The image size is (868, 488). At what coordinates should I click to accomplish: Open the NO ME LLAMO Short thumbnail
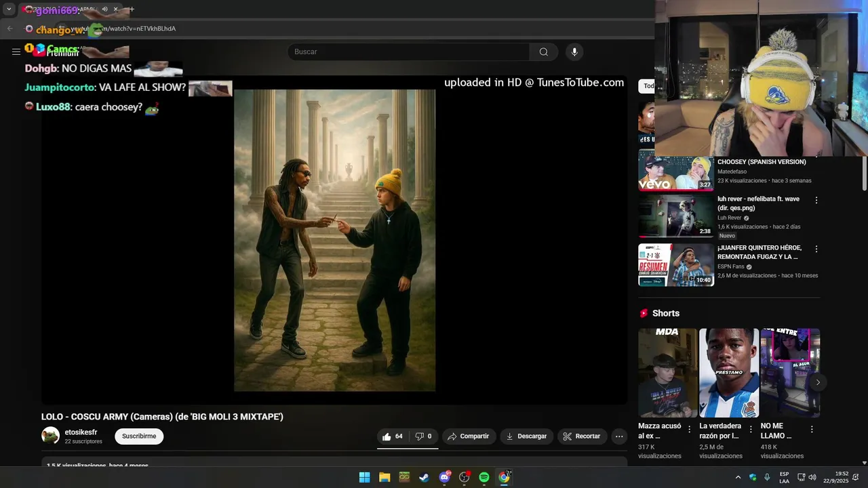[790, 373]
